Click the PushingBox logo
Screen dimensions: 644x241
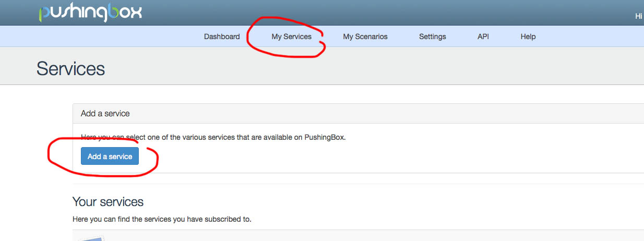tap(90, 13)
